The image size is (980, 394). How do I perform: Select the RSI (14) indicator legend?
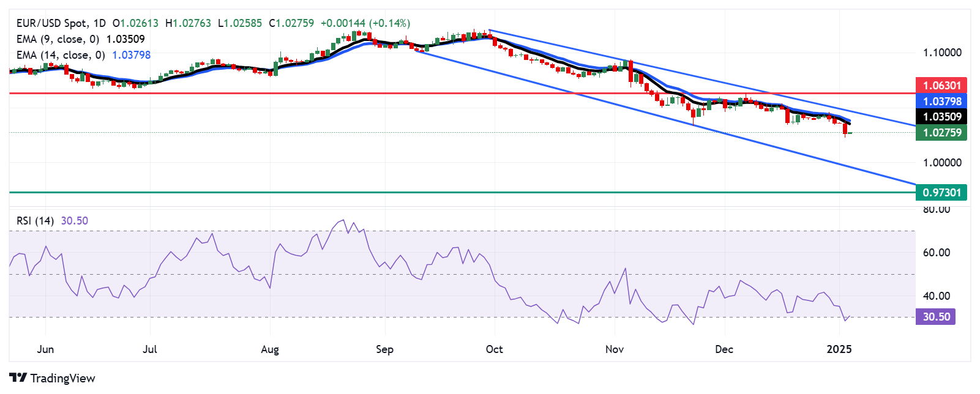[x=36, y=221]
